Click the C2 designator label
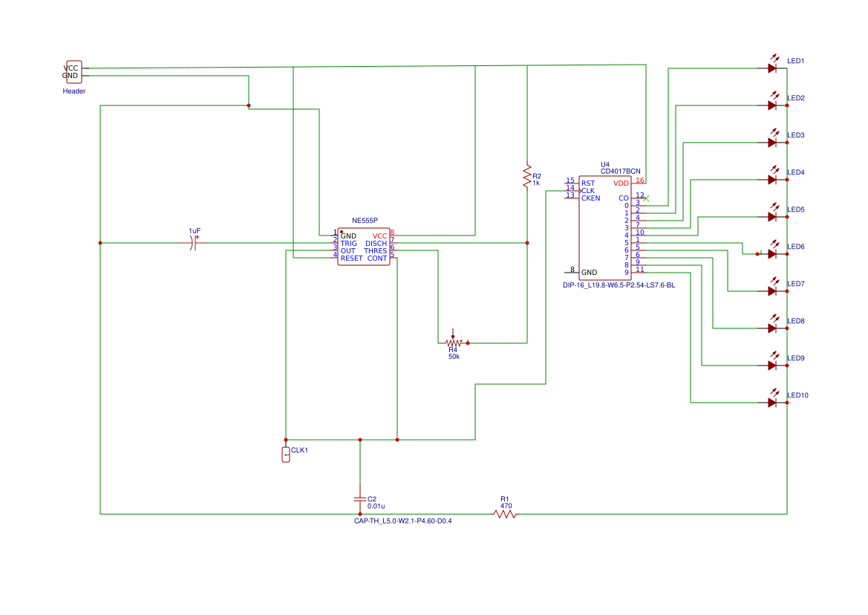The height and width of the screenshot is (615, 868). tap(372, 498)
